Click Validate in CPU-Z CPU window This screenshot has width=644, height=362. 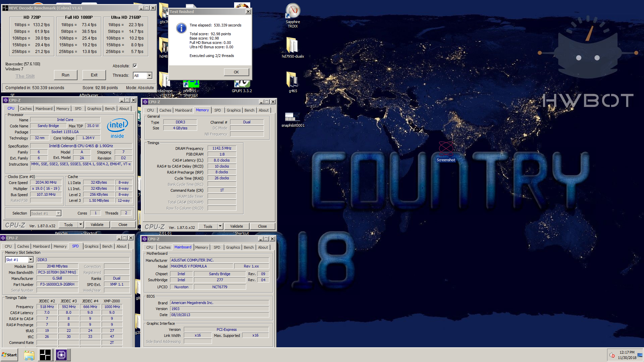(97, 225)
